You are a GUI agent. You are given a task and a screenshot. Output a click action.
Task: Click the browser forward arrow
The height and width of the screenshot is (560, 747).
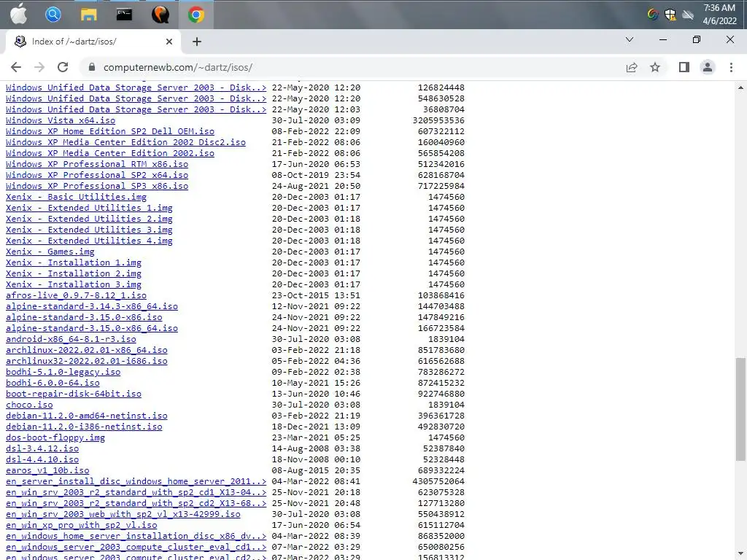tap(39, 67)
